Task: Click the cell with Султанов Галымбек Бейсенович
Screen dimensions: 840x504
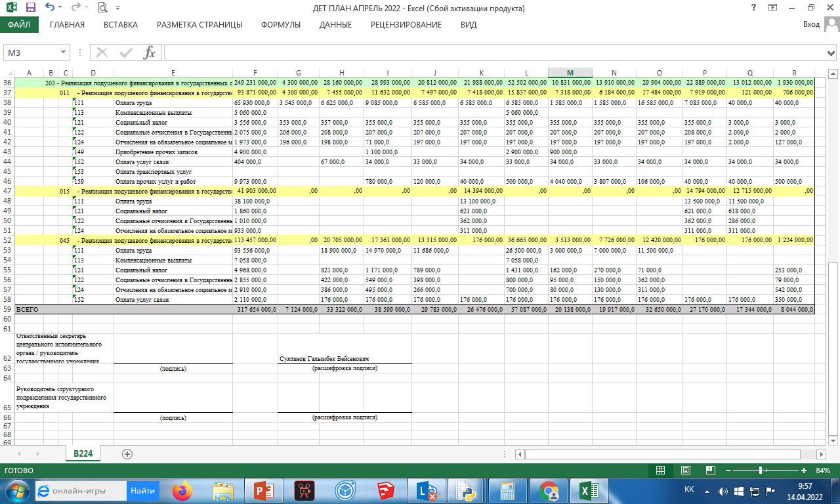Action: [x=324, y=359]
